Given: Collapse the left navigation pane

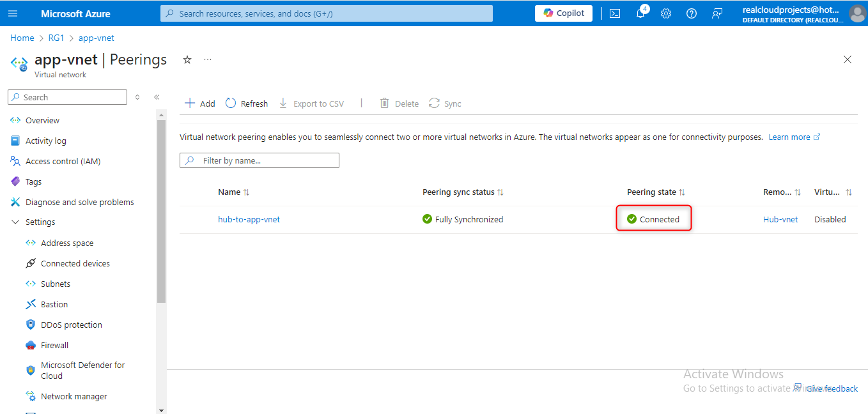Looking at the screenshot, I should [157, 97].
